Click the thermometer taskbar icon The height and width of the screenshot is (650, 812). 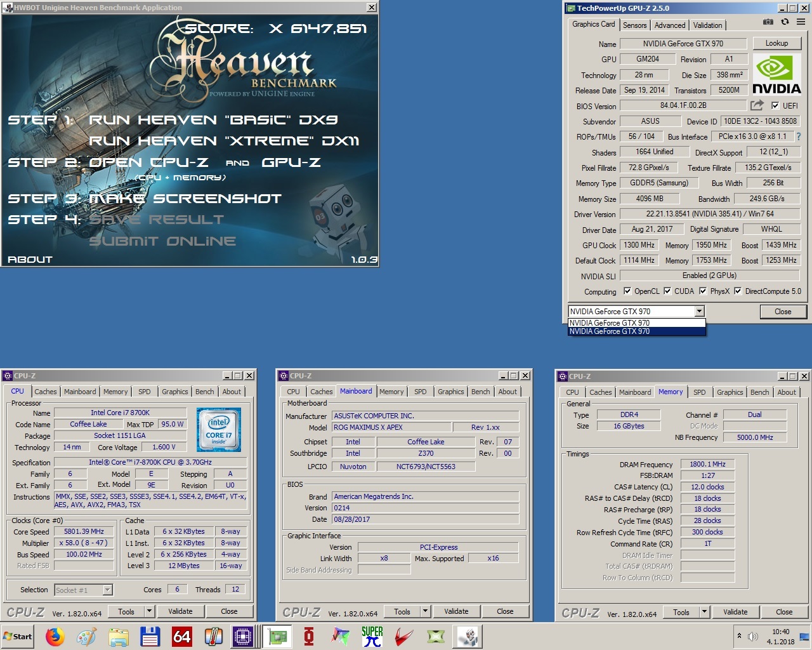click(214, 636)
